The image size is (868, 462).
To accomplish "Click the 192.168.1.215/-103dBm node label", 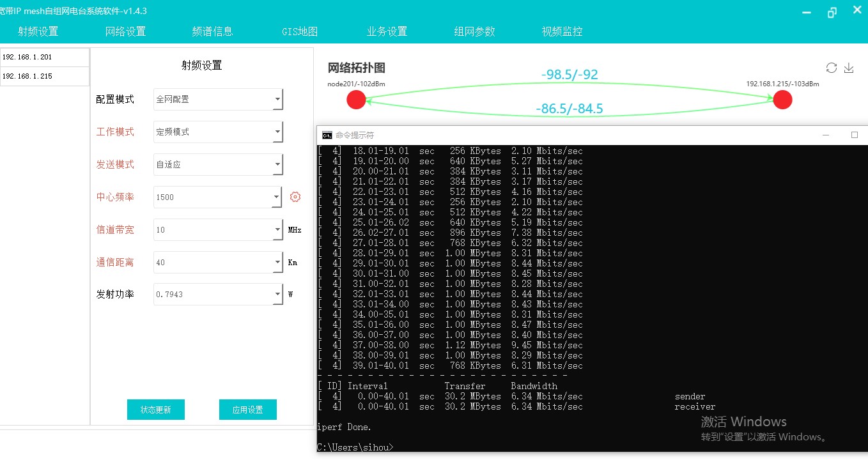I will click(x=782, y=84).
